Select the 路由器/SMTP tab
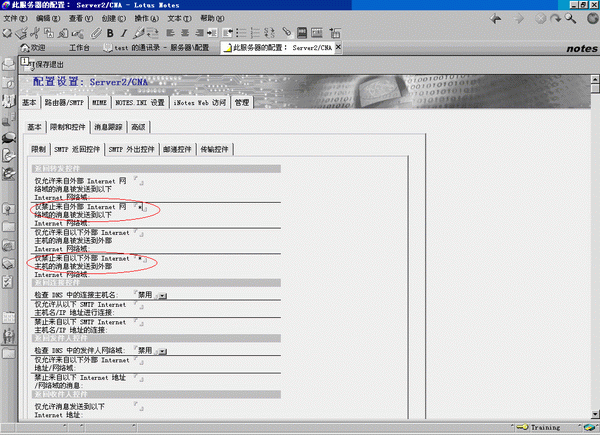 click(x=65, y=102)
